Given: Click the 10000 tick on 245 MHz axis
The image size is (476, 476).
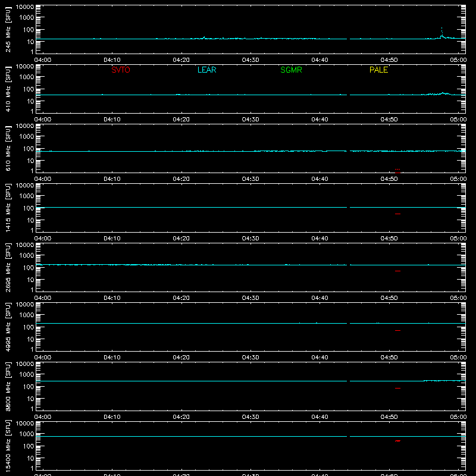Looking at the screenshot, I should [x=25, y=7].
